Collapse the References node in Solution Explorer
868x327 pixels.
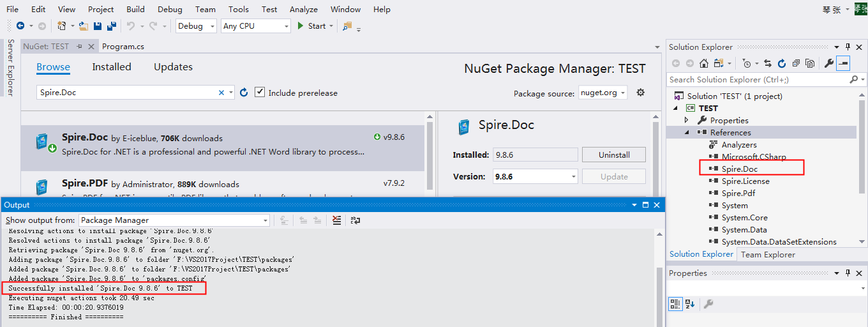point(687,132)
